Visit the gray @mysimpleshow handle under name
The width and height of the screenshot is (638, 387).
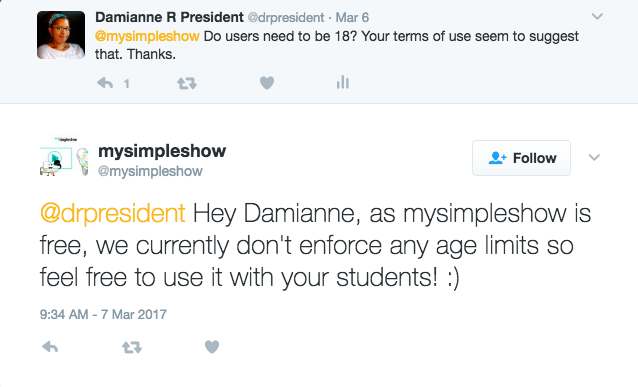click(x=150, y=171)
